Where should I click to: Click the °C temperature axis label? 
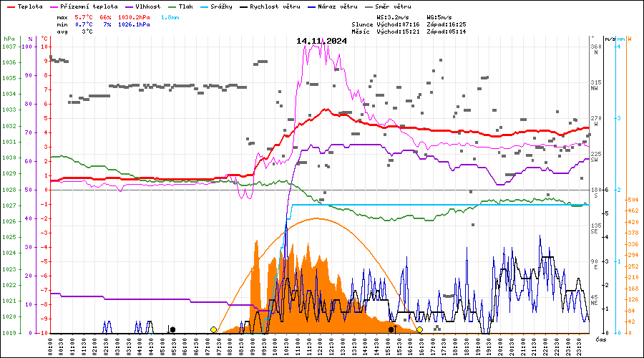point(44,39)
